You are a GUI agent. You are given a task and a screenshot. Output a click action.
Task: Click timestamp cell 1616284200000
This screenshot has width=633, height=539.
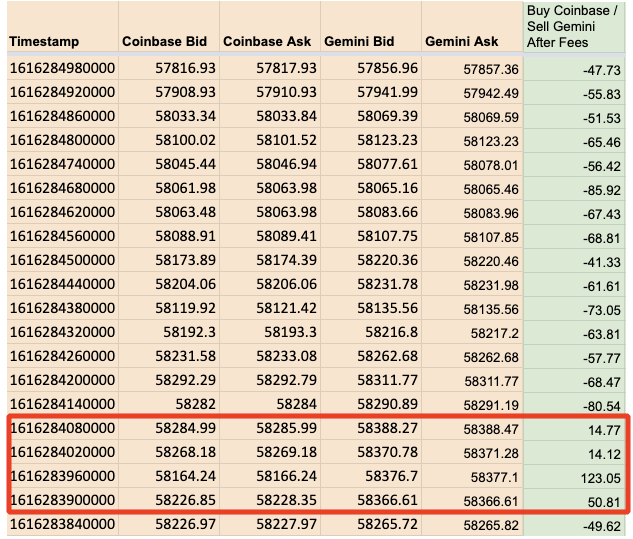point(62,380)
